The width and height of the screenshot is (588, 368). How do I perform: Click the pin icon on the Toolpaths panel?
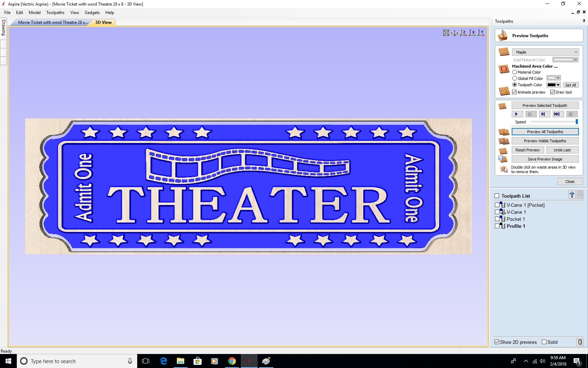[583, 21]
